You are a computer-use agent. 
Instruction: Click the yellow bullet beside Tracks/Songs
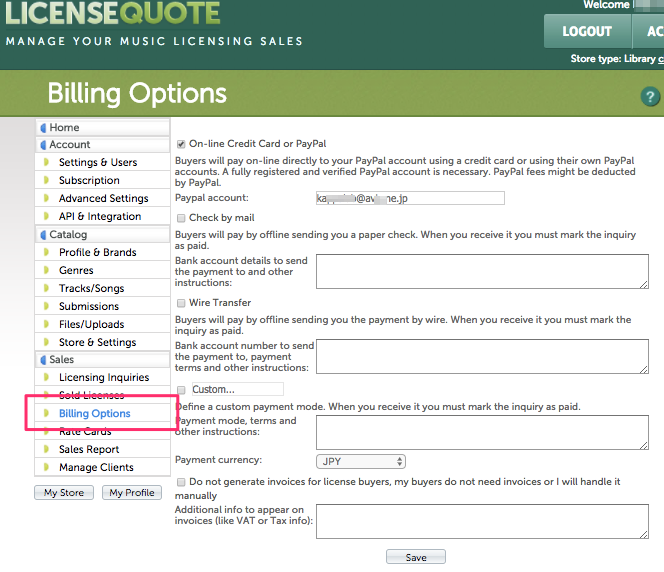coord(46,289)
